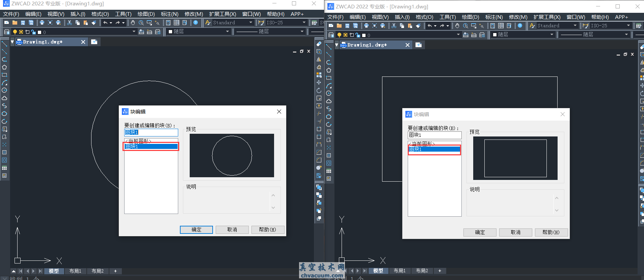Click the Cut scissors icon in left window
Image resolution: width=644 pixels, height=280 pixels.
point(70,23)
